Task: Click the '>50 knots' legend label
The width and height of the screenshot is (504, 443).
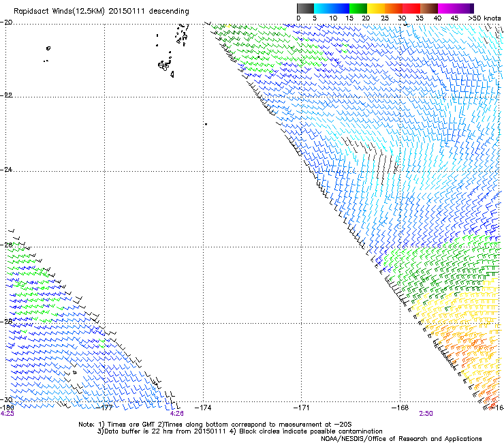Action: pyautogui.click(x=484, y=18)
